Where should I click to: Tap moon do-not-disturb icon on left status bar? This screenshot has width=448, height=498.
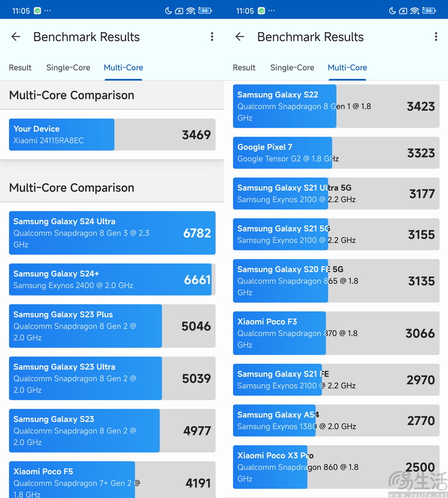(x=168, y=11)
